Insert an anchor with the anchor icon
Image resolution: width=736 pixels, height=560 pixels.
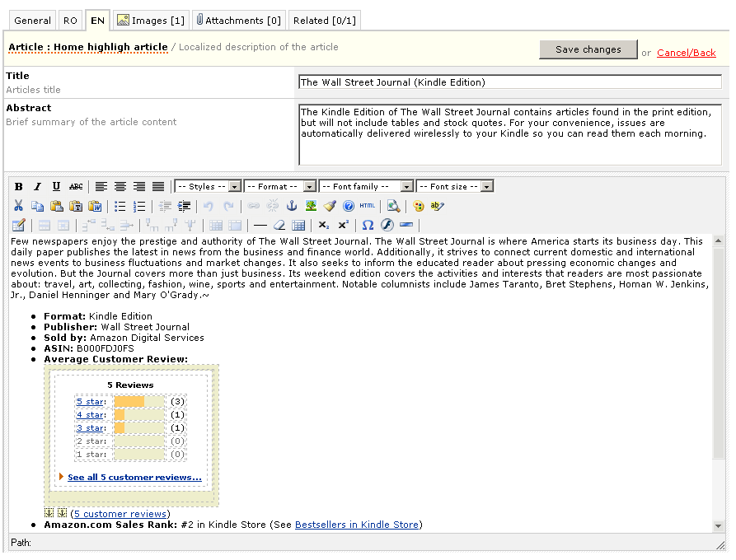pos(292,205)
